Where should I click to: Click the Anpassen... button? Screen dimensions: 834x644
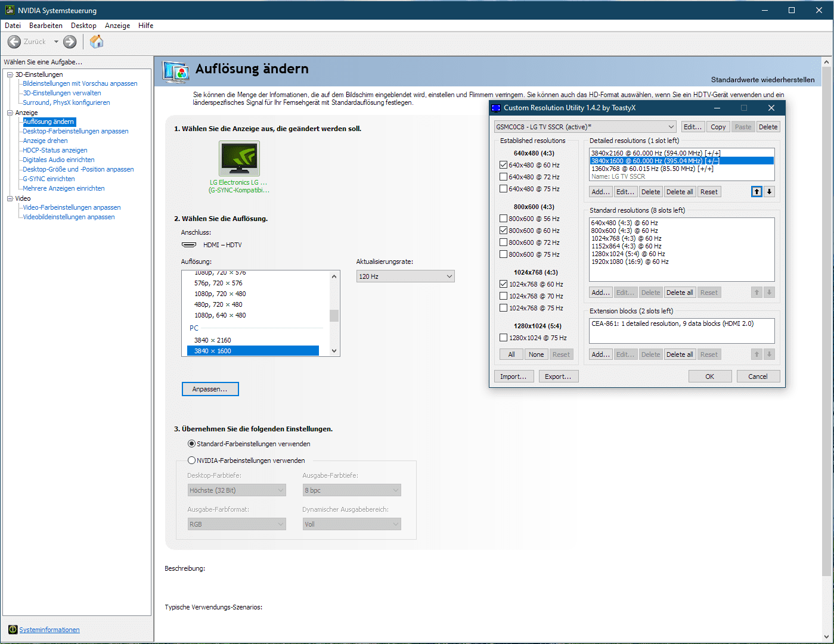pyautogui.click(x=210, y=389)
